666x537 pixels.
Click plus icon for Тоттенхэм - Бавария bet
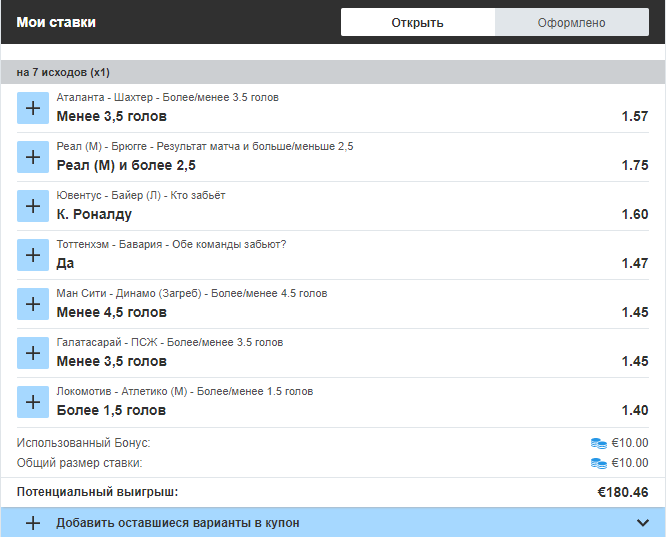pos(33,255)
